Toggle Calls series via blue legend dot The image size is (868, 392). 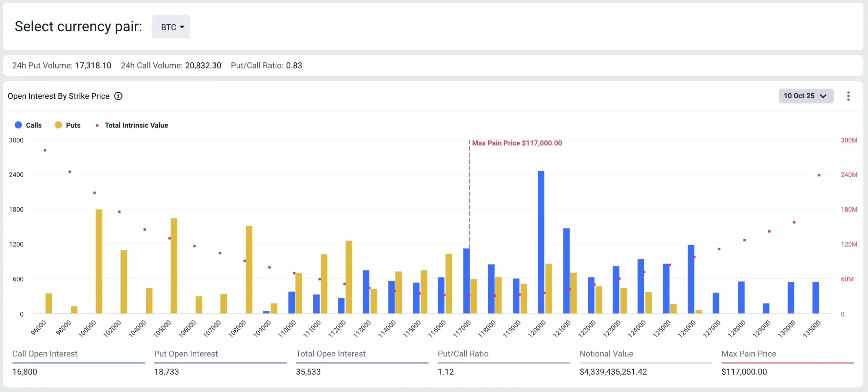18,125
